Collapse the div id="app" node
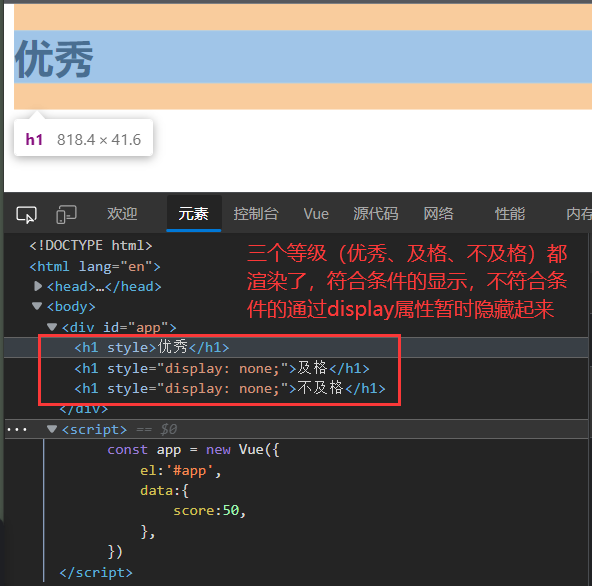The width and height of the screenshot is (592, 586). [52, 326]
